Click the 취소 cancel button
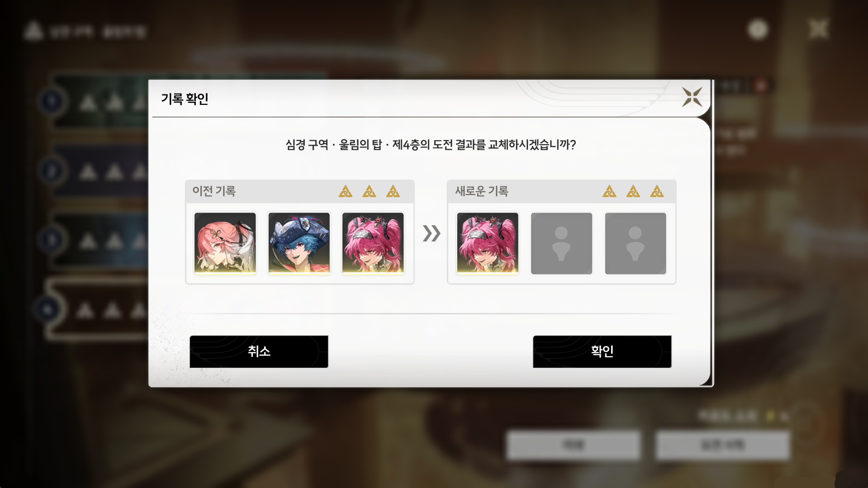This screenshot has width=868, height=488. click(x=259, y=351)
